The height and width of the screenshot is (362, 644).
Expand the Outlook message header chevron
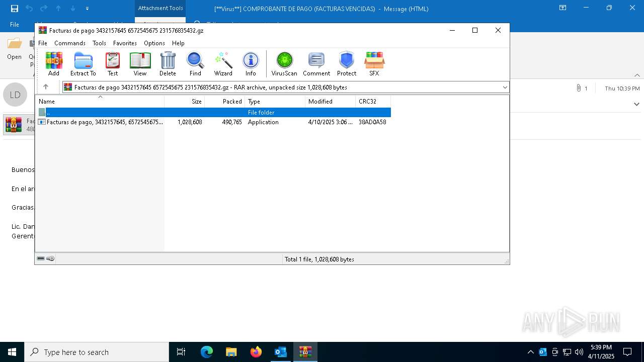[x=636, y=104]
